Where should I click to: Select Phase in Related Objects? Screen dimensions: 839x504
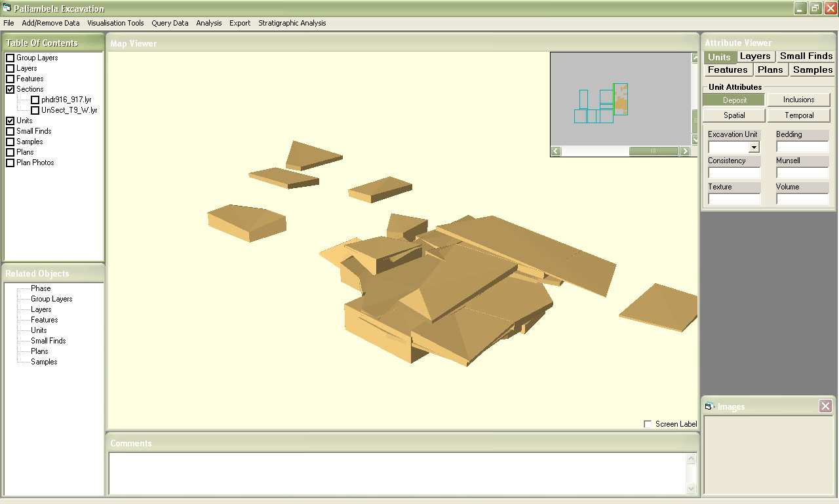(x=41, y=288)
